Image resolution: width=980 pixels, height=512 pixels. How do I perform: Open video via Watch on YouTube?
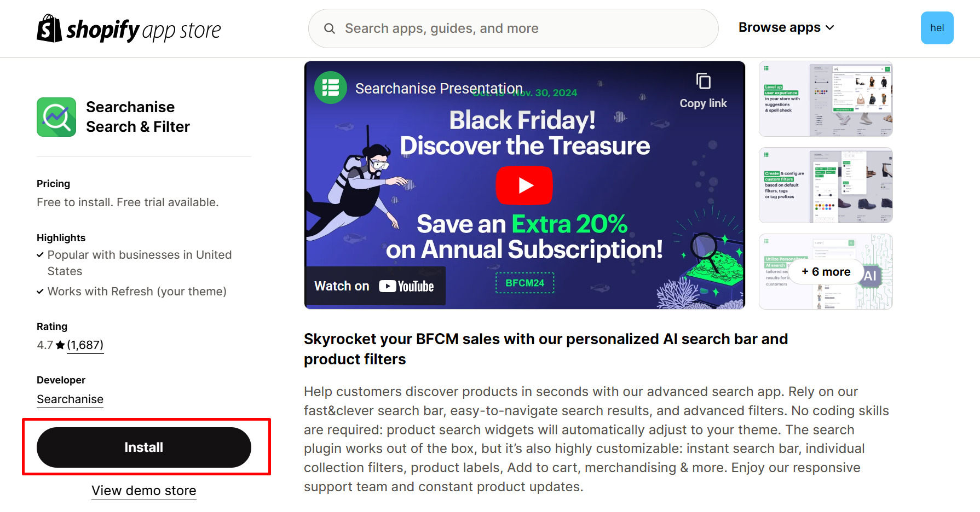[x=374, y=286]
